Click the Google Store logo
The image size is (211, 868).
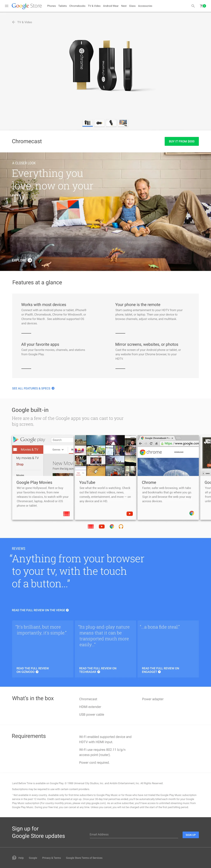tap(27, 6)
